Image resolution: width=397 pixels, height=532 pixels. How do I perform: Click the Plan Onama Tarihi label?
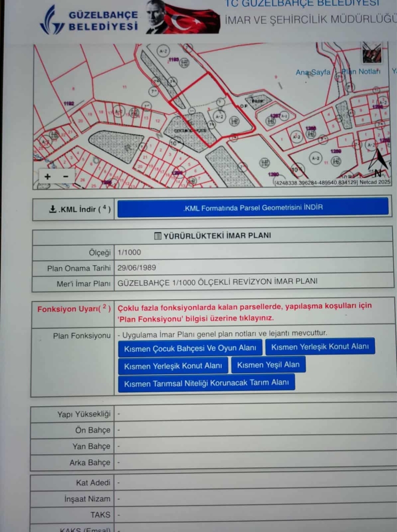[x=79, y=269]
